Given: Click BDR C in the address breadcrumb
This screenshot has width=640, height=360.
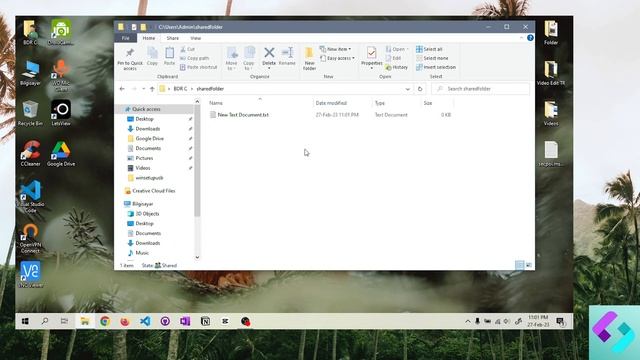Looking at the screenshot, I should point(180,89).
